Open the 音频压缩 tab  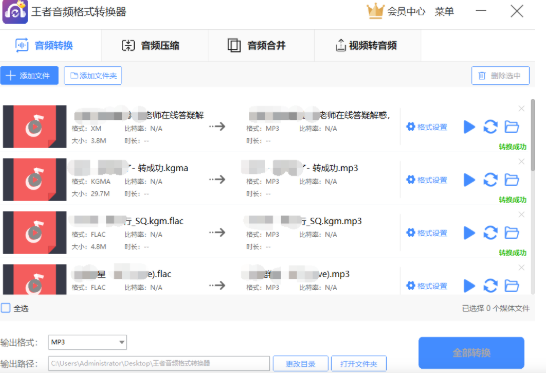[x=155, y=46]
